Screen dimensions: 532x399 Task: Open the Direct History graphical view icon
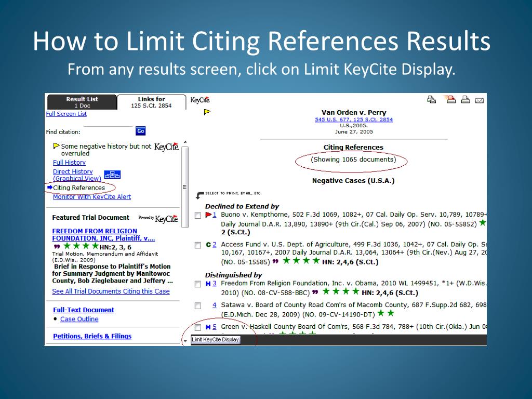(x=112, y=175)
